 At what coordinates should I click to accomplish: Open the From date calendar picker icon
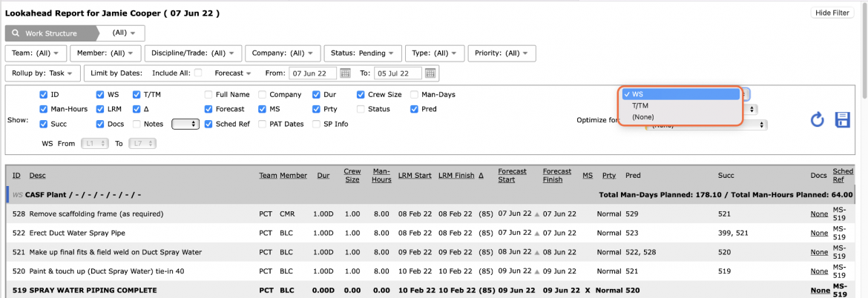click(346, 73)
